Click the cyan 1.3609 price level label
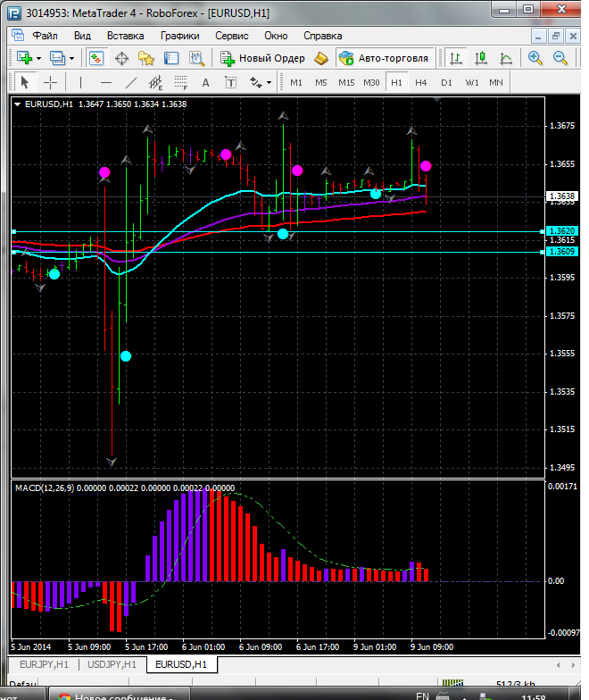589x700 pixels. coord(561,252)
